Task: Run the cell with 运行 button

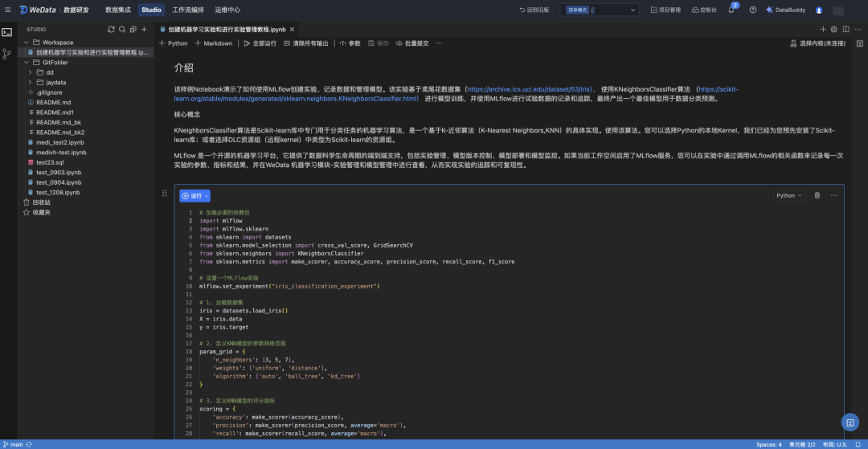Action: coord(191,196)
